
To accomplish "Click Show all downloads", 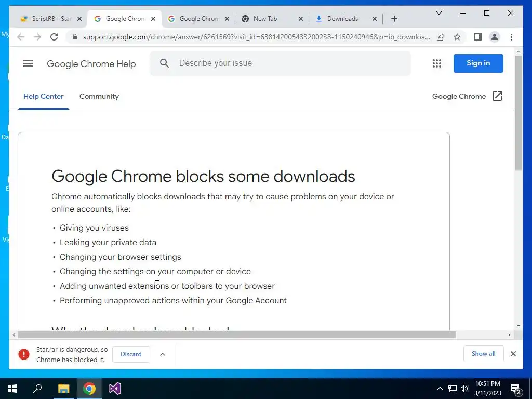I will click(x=483, y=354).
